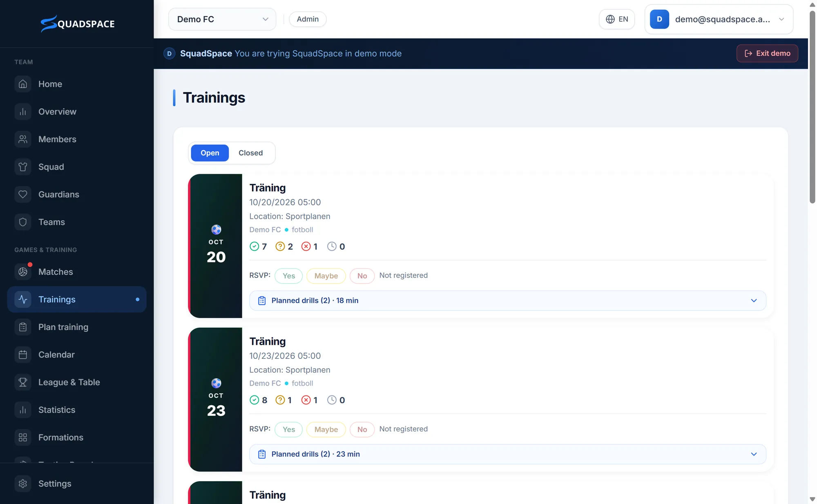Open Plan training in the sidebar
Image resolution: width=817 pixels, height=504 pixels.
(77, 327)
